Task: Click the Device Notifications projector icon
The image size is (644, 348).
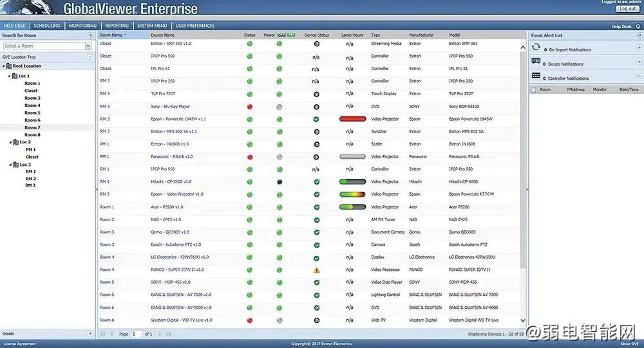Action: [x=536, y=61]
